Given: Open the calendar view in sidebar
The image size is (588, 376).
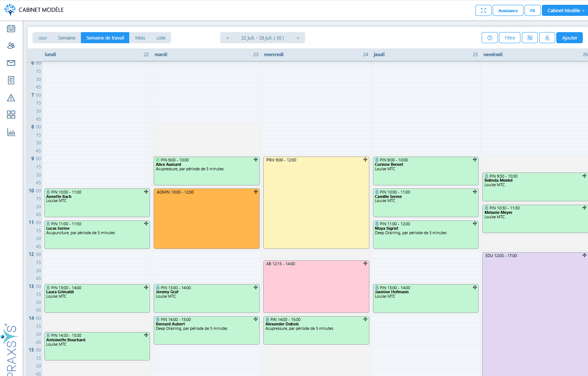Looking at the screenshot, I should tap(11, 28).
